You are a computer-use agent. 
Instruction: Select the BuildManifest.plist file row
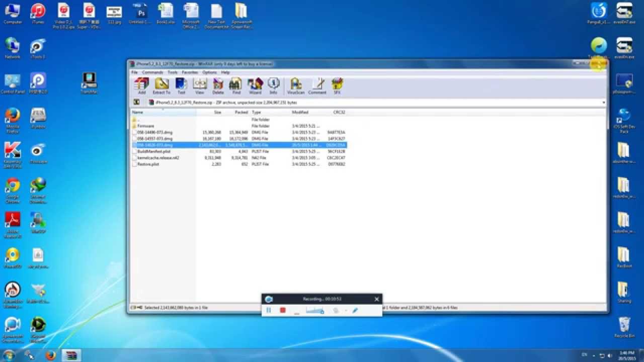pos(239,151)
